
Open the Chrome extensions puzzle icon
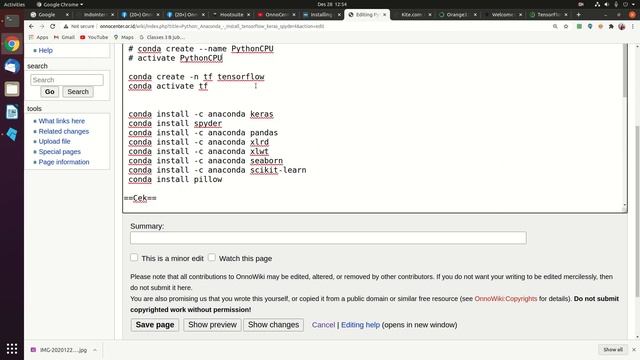[611, 27]
